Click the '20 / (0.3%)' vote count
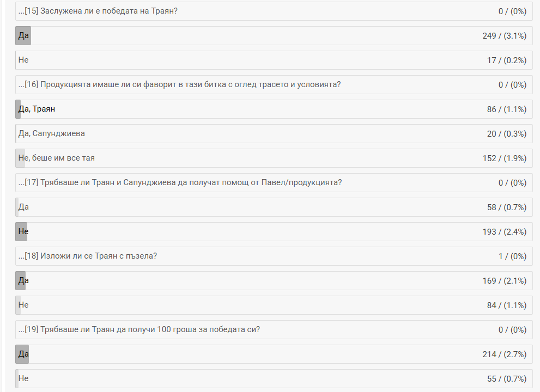Screen dimensions: 540x392 point(506,133)
